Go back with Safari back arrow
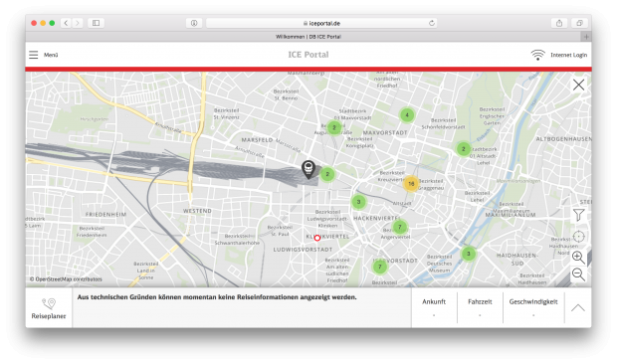The height and width of the screenshot is (364, 617). 66,23
